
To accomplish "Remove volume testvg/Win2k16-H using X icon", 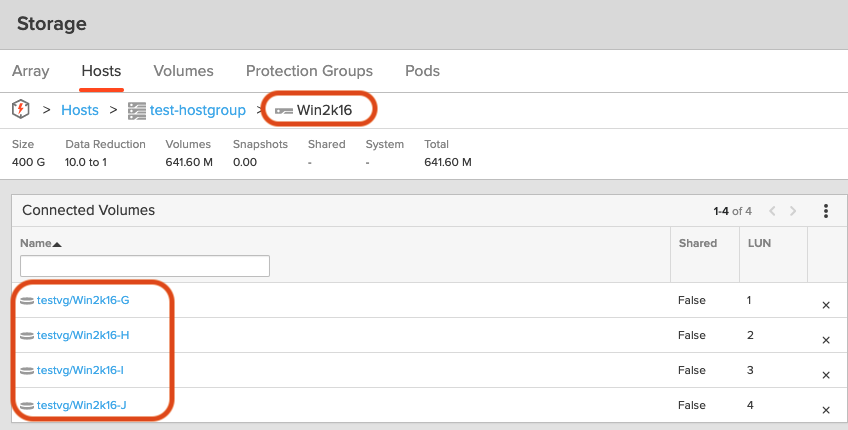I will (x=826, y=340).
